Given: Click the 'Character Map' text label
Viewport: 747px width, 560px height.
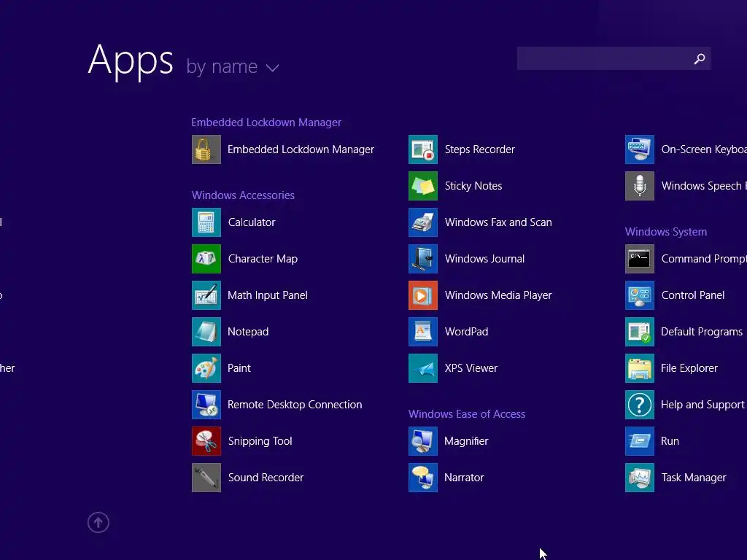Looking at the screenshot, I should pyautogui.click(x=263, y=259).
